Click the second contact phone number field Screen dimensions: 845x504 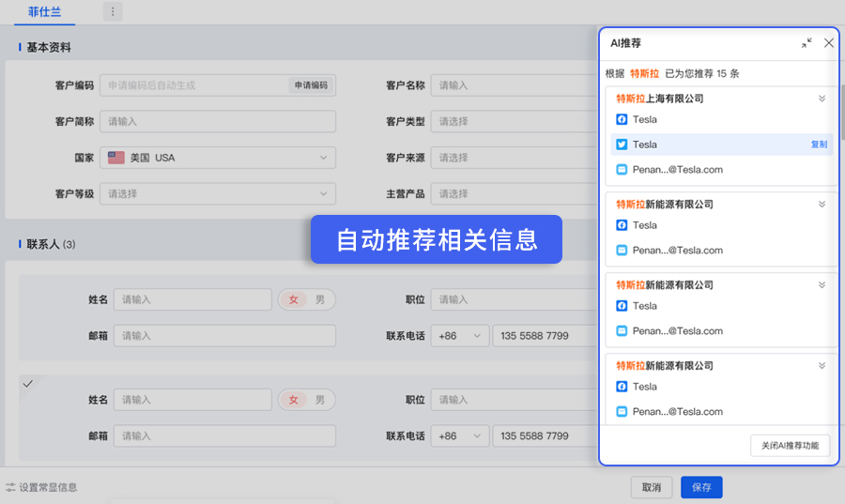(x=545, y=435)
